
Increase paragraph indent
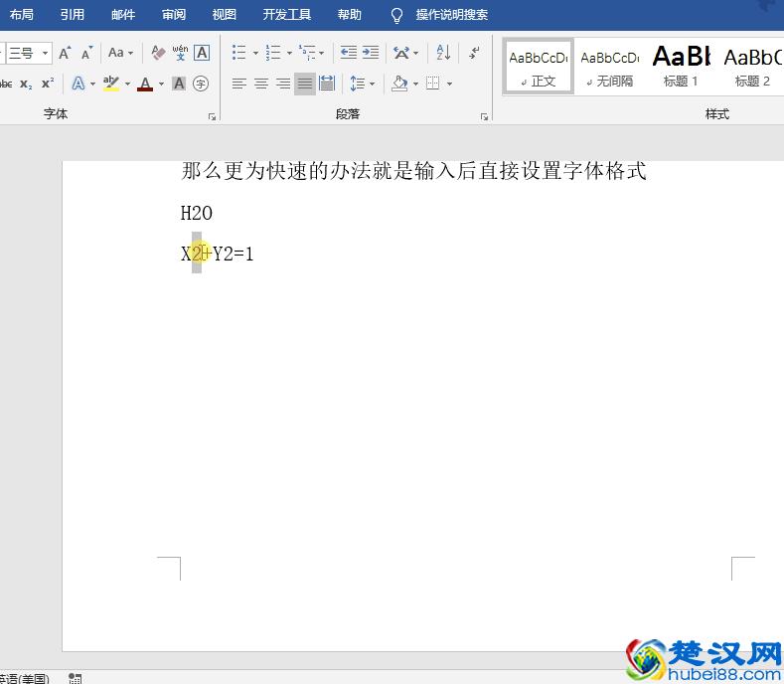[371, 53]
